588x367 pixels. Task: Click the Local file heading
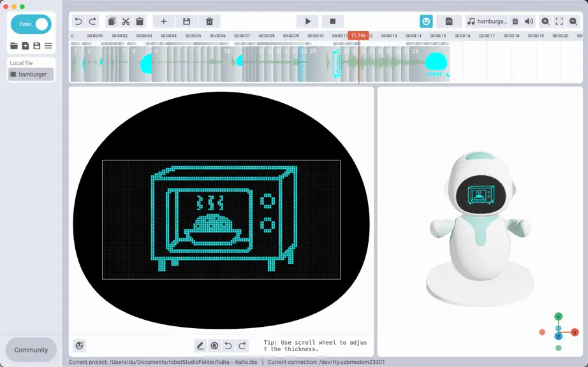(x=22, y=63)
